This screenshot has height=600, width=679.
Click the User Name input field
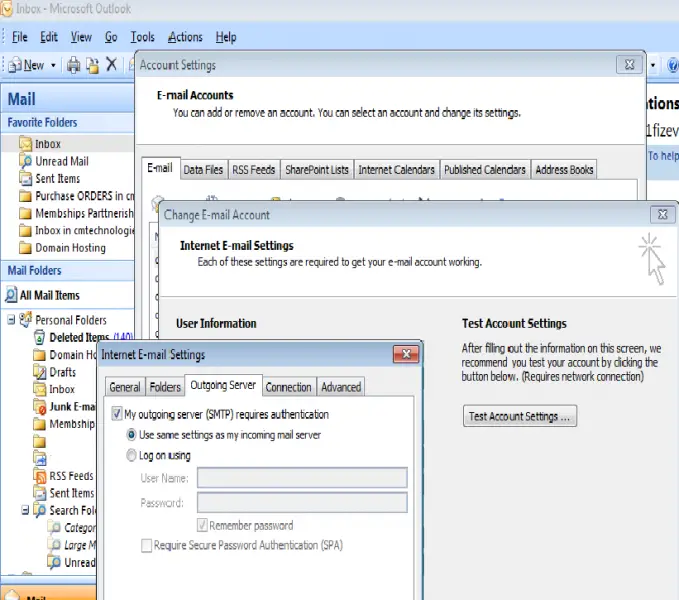[302, 477]
